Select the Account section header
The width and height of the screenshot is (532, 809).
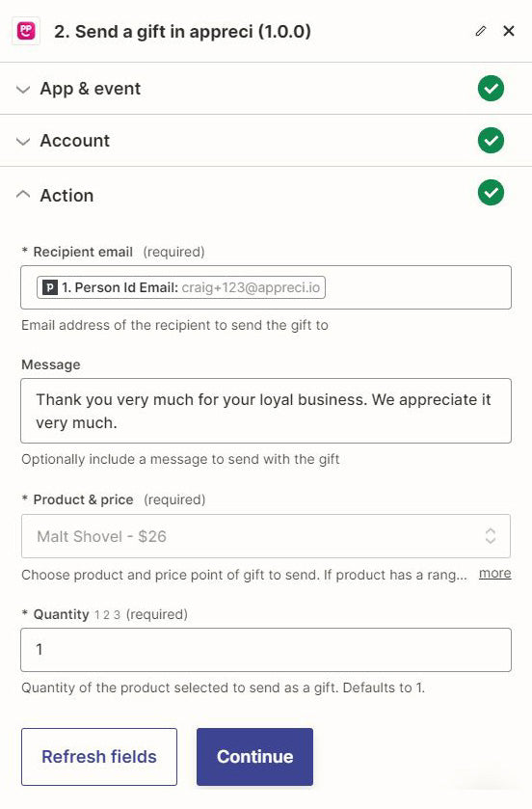click(266, 141)
